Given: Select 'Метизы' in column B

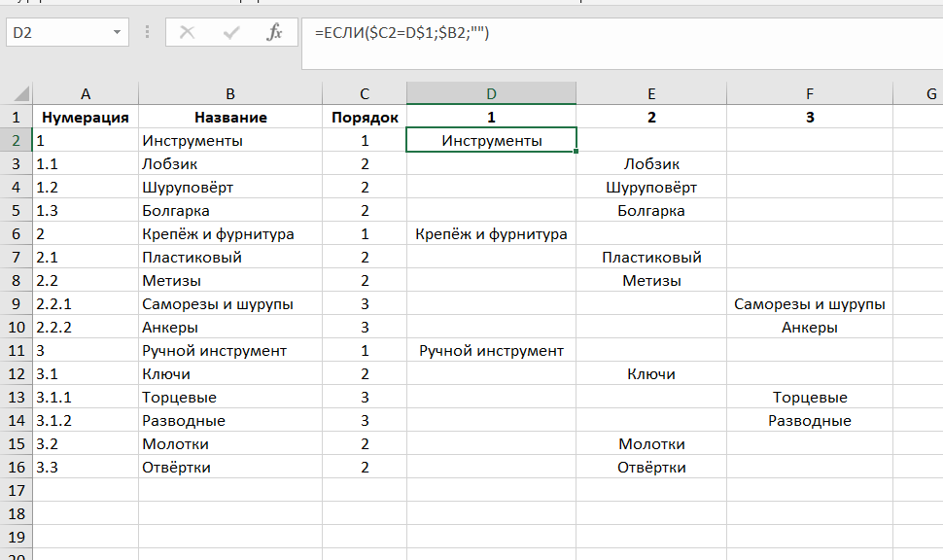Looking at the screenshot, I should point(230,280).
